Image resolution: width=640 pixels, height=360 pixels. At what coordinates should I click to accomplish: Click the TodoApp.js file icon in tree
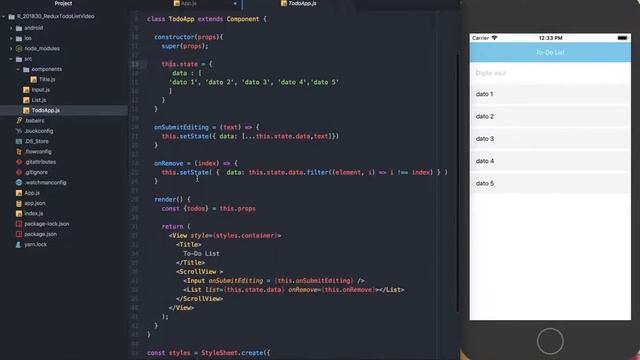(26, 111)
